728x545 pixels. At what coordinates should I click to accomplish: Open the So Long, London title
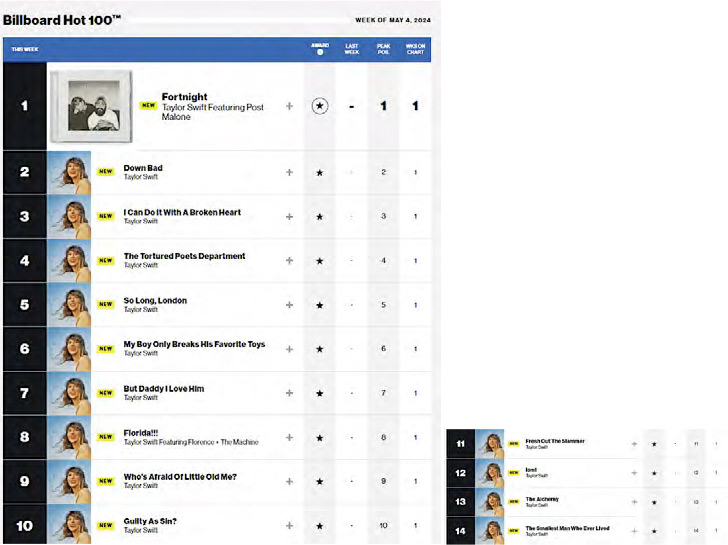(x=155, y=300)
